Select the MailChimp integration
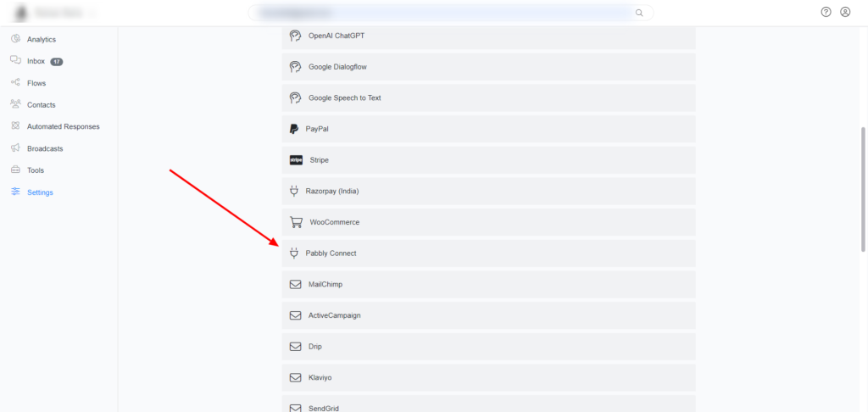 pyautogui.click(x=488, y=284)
